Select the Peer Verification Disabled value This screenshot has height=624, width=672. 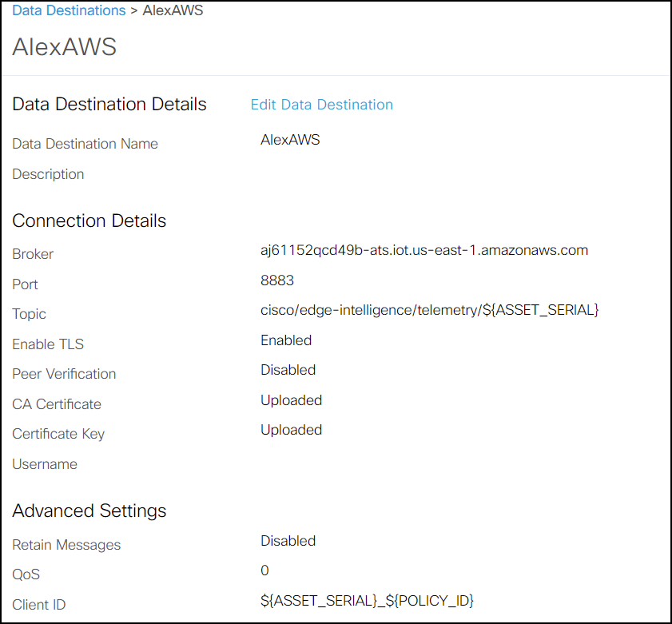288,370
